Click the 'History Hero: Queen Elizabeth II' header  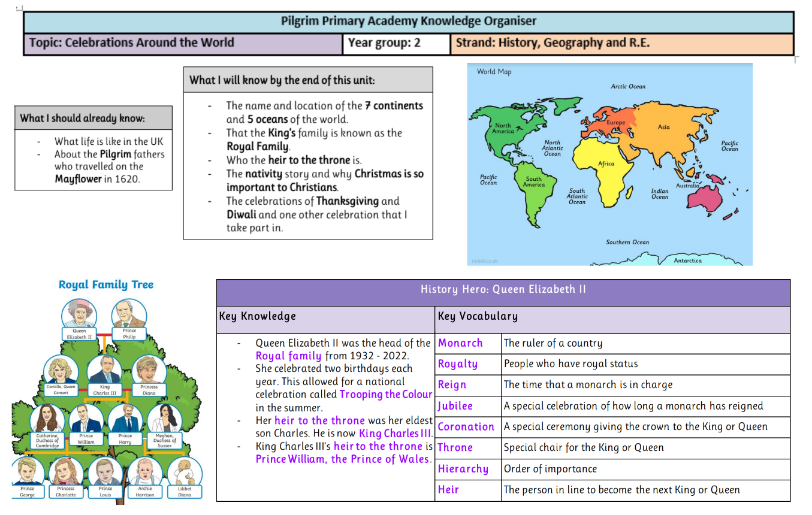click(503, 289)
